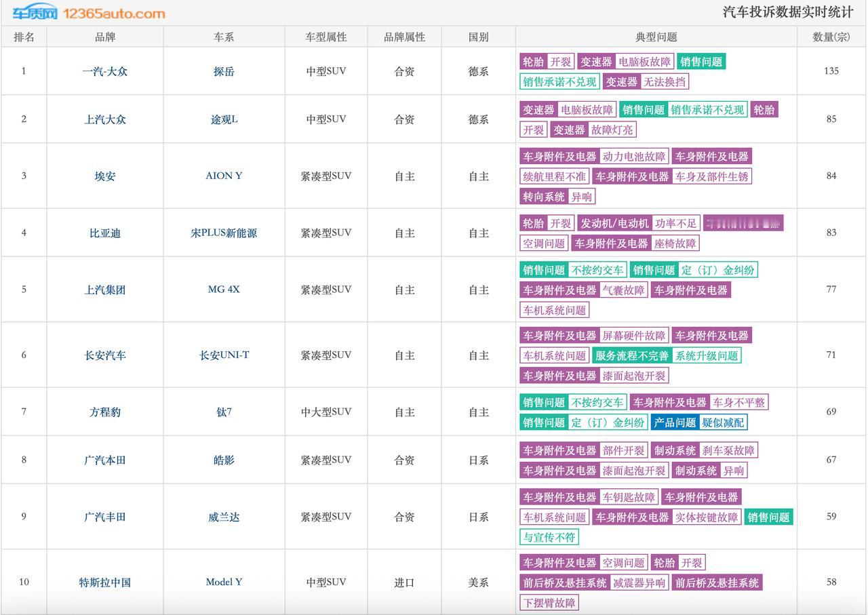Open the 途观L model link

click(224, 119)
